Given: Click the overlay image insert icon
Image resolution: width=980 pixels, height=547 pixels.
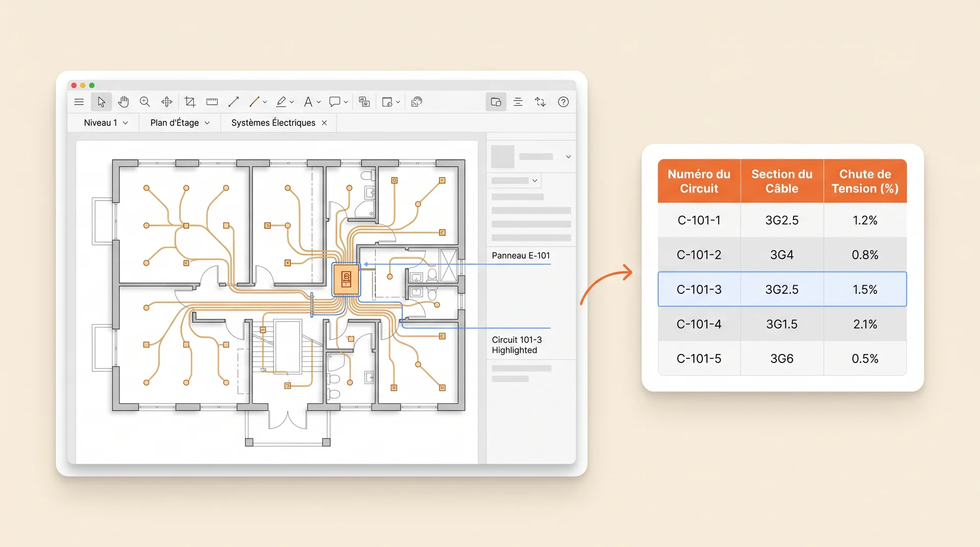Looking at the screenshot, I should (364, 102).
